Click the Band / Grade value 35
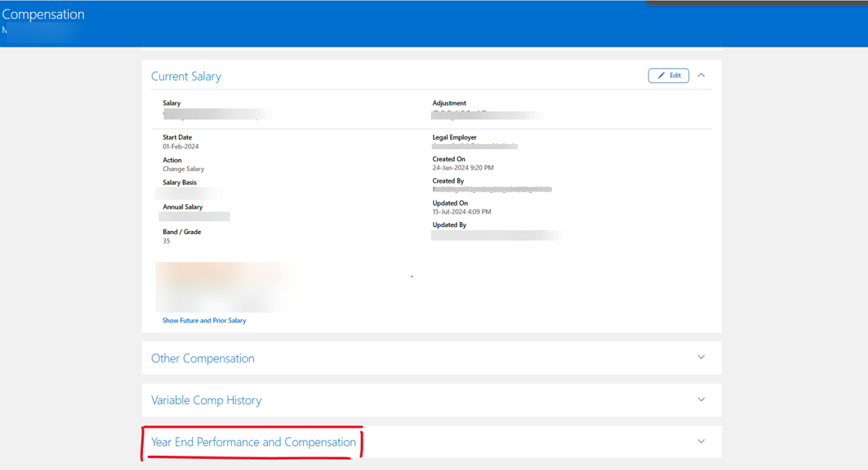 [166, 241]
